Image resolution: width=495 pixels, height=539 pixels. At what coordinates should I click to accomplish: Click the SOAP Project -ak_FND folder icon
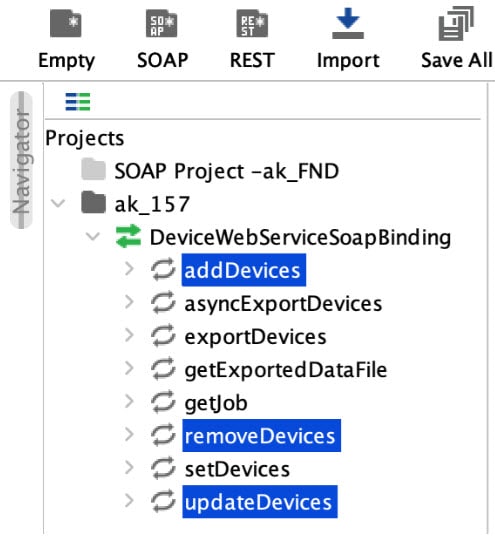click(94, 169)
